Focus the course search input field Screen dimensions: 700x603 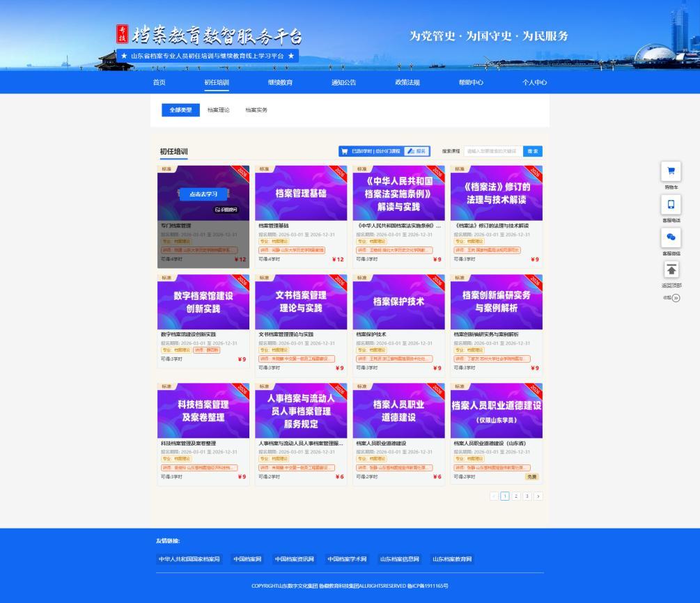(493, 151)
